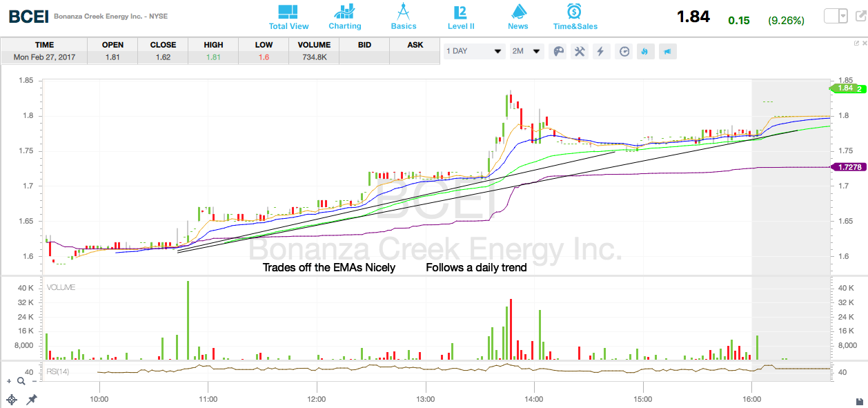
Task: Click the save chart icon
Action: (x=859, y=401)
